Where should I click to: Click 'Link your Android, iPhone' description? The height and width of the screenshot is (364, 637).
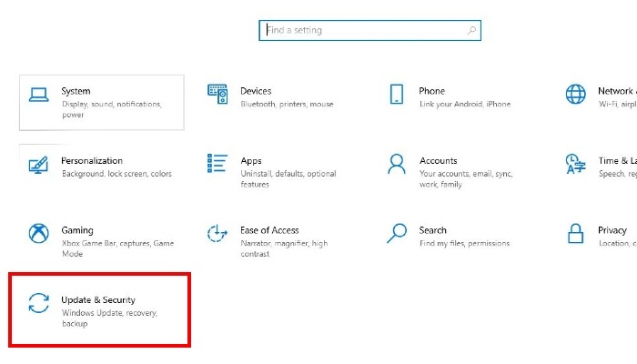[465, 105]
